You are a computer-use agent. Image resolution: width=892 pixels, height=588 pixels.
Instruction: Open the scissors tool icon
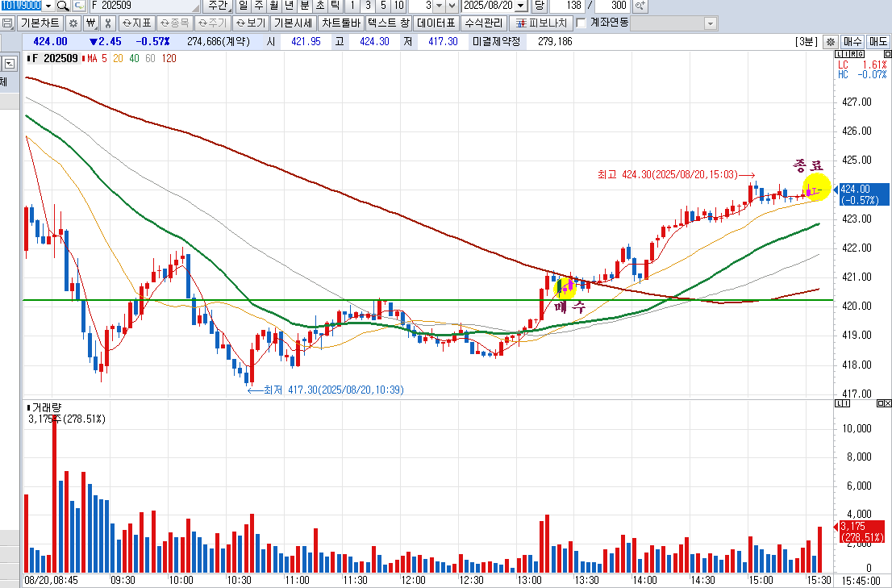[x=107, y=23]
